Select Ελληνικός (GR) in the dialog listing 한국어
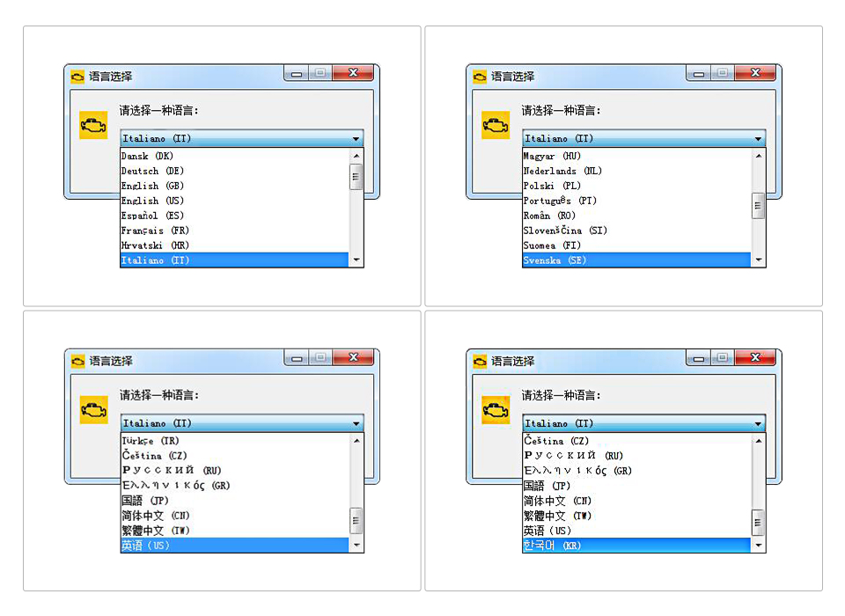Image resolution: width=845 pixels, height=616 pixels. pyautogui.click(x=636, y=471)
